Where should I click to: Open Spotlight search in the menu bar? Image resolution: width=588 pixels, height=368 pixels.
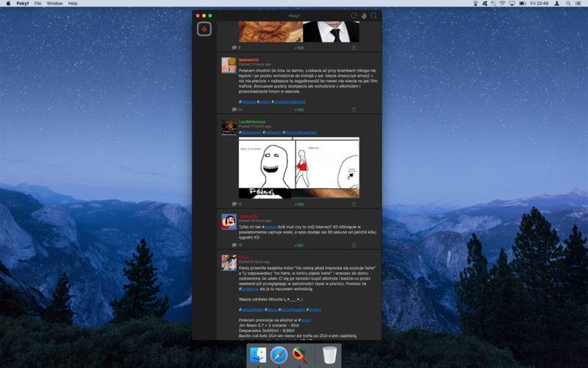(x=568, y=4)
